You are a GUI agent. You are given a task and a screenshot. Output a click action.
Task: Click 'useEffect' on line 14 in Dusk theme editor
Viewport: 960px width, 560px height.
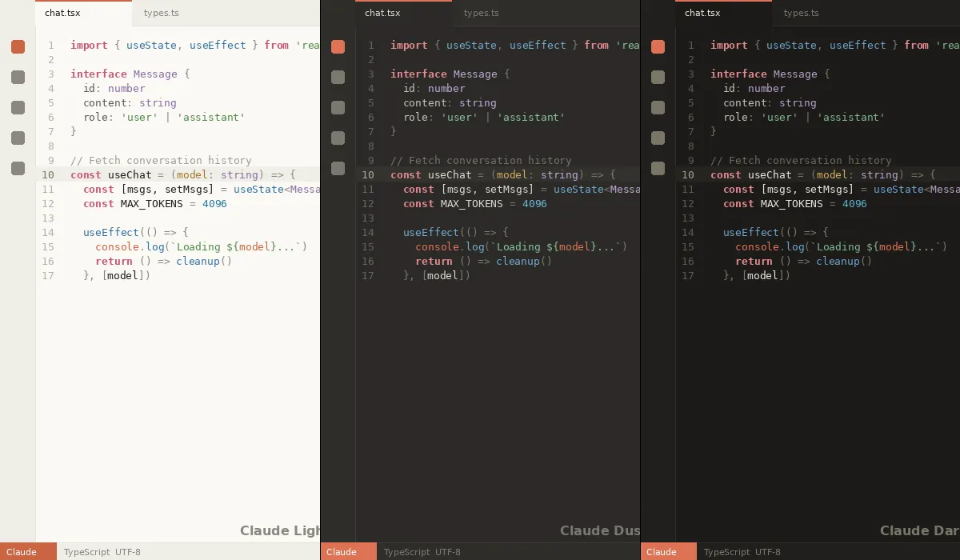click(431, 232)
